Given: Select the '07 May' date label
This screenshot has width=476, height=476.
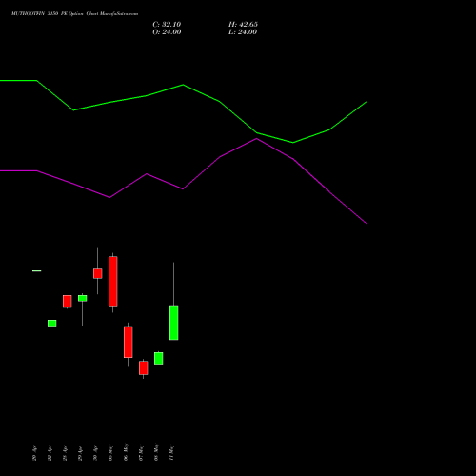Looking at the screenshot, I should [141, 452].
